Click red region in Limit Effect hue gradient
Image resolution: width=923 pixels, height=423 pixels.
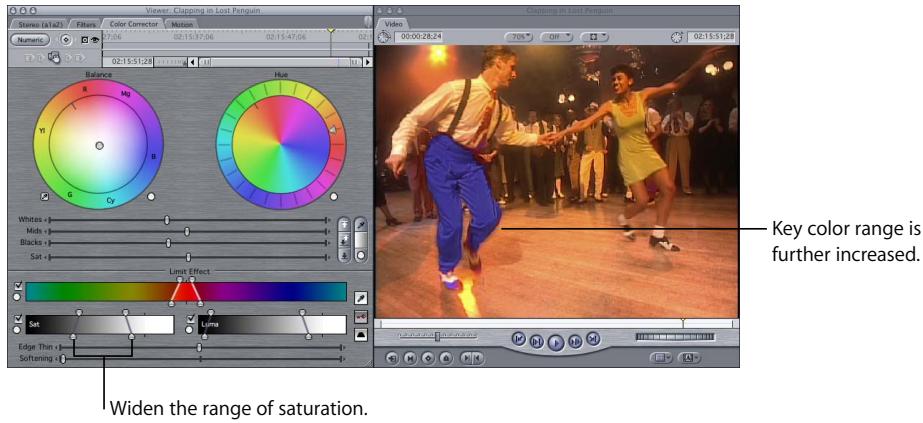(185, 292)
